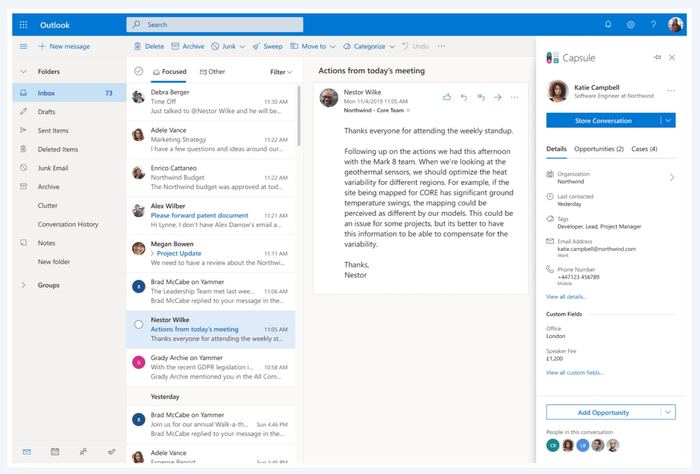Open the Deleted Items folder
700x474 pixels.
click(69, 149)
